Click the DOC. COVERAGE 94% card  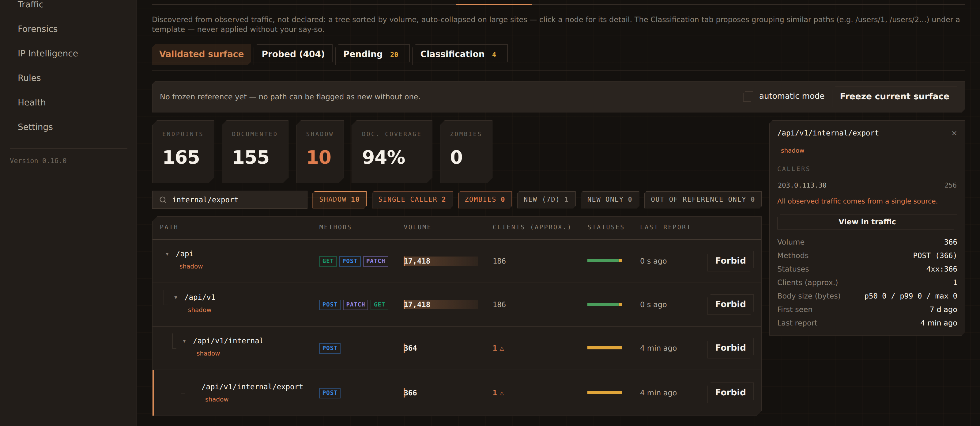pyautogui.click(x=392, y=151)
